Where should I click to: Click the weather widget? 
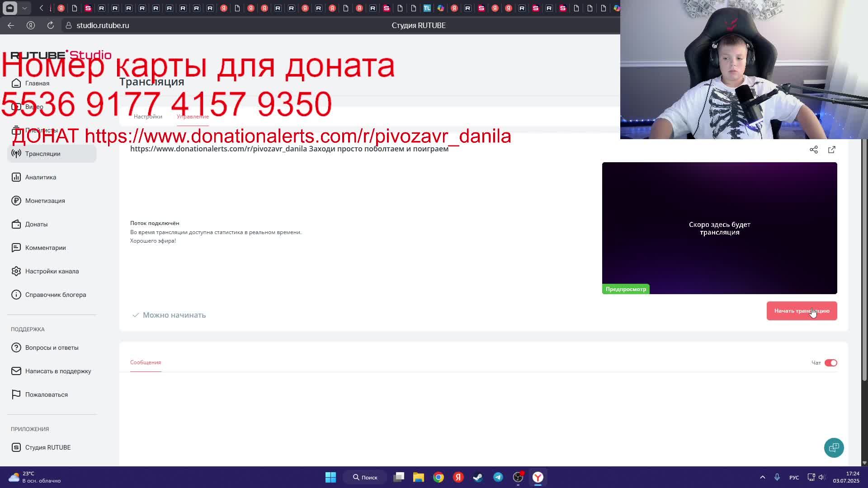pyautogui.click(x=34, y=477)
